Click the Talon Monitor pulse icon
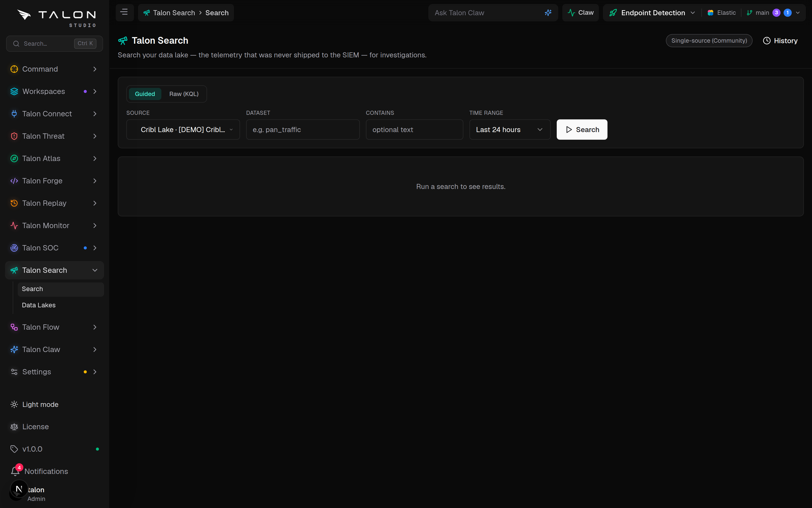The width and height of the screenshot is (812, 508). (x=14, y=226)
